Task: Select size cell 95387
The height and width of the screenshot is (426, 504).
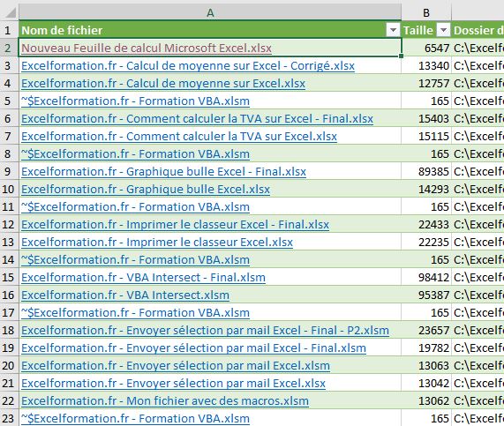Action: [x=426, y=295]
